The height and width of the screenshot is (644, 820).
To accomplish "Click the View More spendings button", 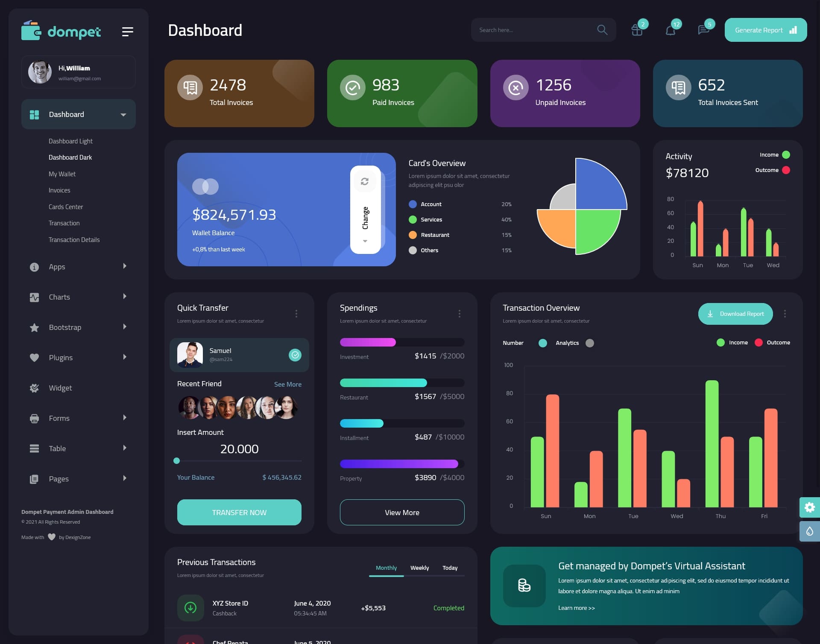I will click(402, 512).
